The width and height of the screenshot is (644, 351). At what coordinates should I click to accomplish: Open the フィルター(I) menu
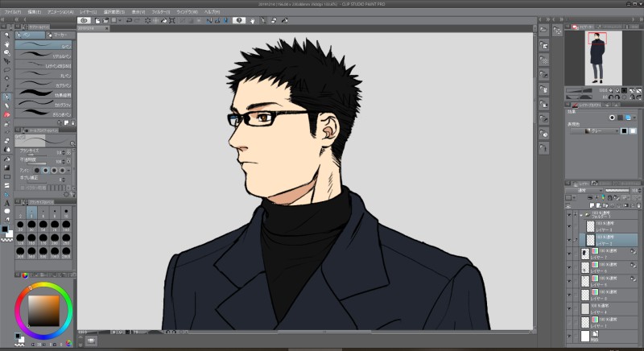(160, 12)
